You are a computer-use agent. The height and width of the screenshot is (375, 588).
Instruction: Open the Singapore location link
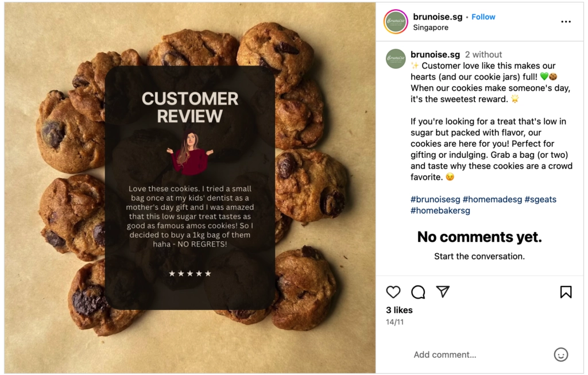point(431,28)
